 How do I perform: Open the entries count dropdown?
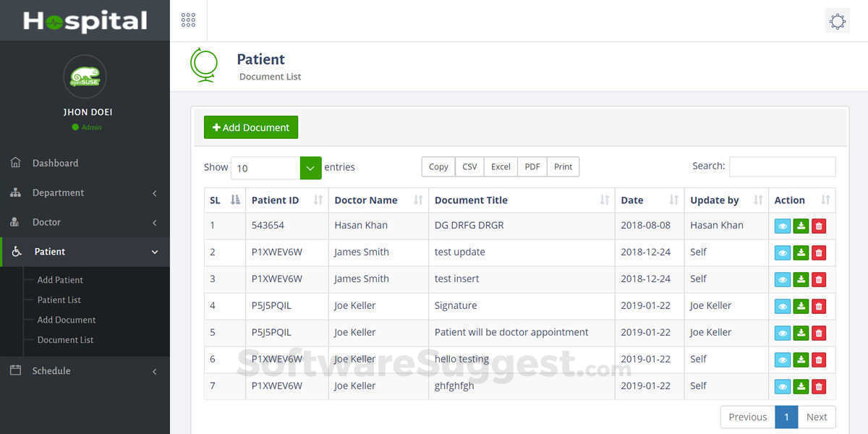click(310, 168)
